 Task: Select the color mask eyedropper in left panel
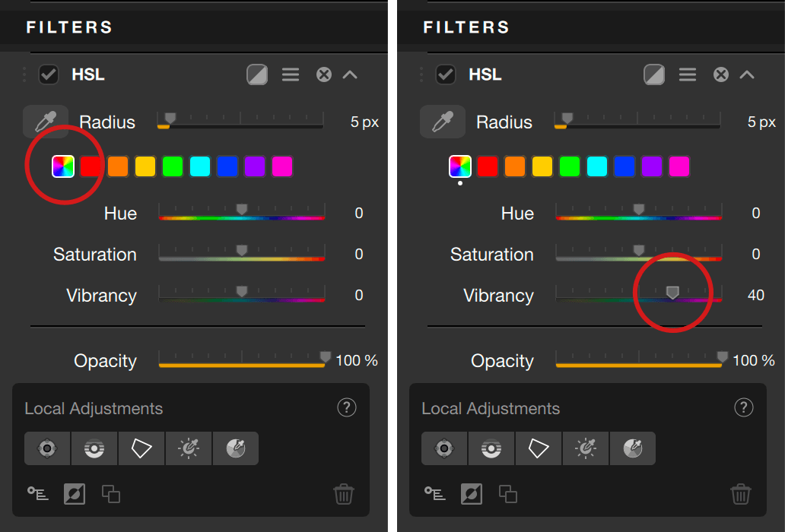[x=236, y=448]
